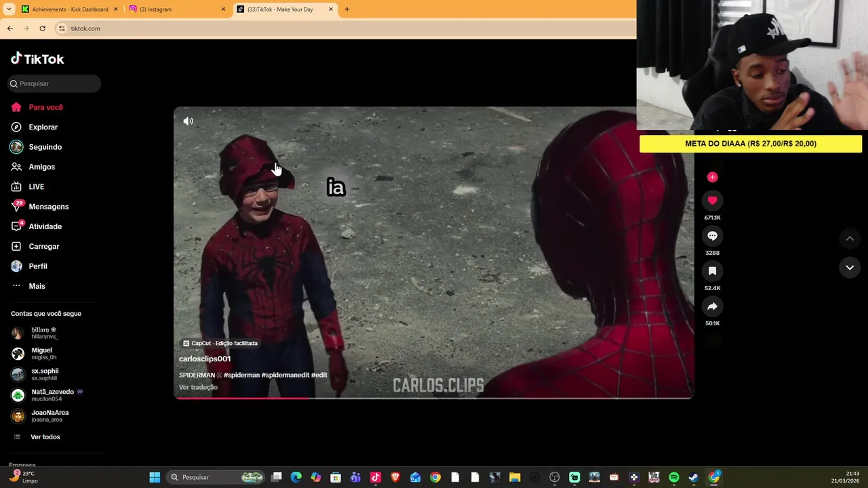Go back in browser history
The height and width of the screenshot is (488, 868).
tap(9, 28)
